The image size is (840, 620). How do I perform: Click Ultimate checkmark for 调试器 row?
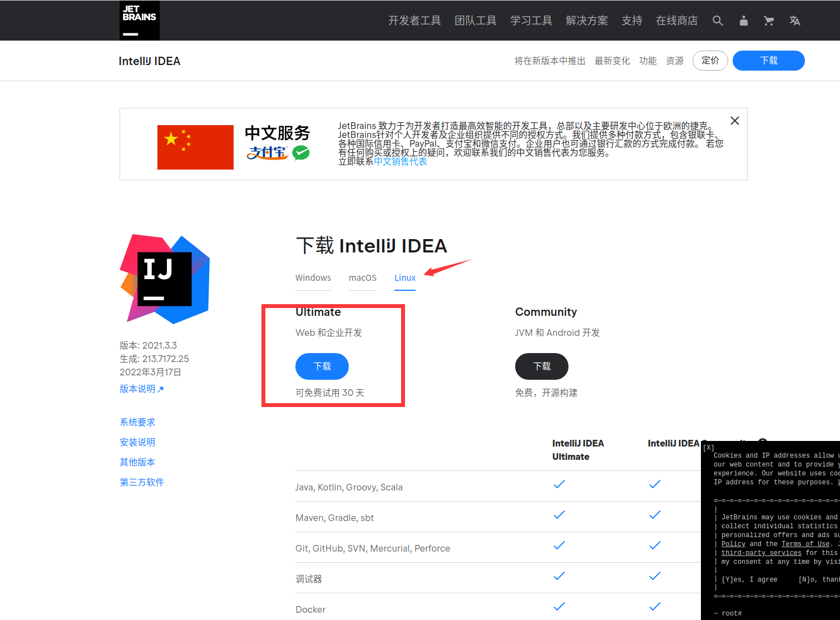[560, 576]
